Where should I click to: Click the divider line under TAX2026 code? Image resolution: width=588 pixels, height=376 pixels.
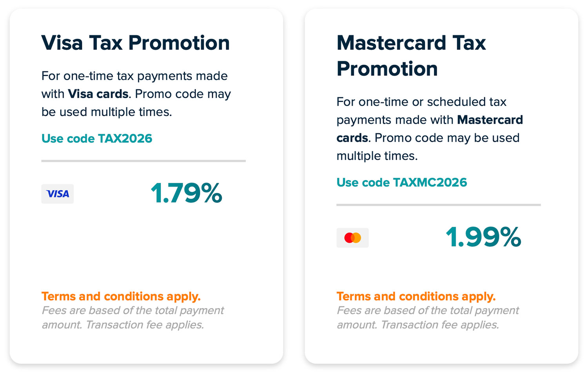pos(143,161)
